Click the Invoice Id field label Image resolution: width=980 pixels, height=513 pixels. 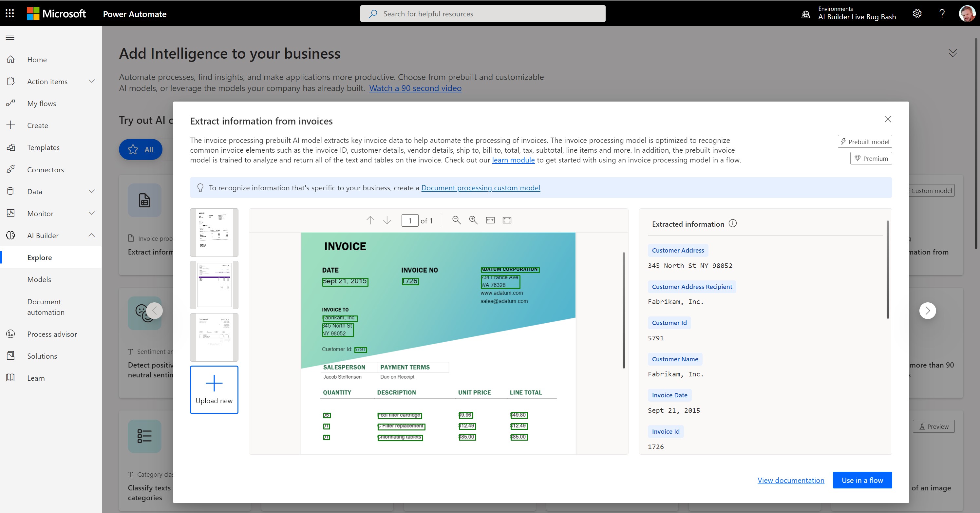[x=666, y=431]
